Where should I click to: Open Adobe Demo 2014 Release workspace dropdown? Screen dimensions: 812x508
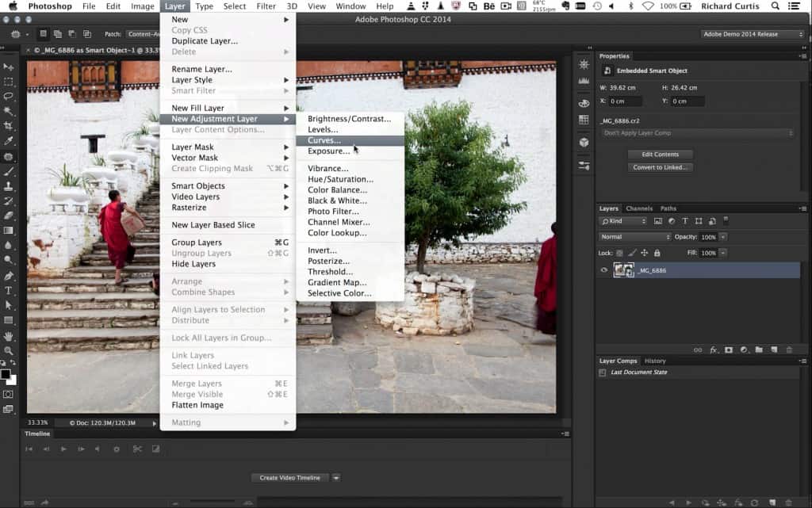tap(753, 34)
